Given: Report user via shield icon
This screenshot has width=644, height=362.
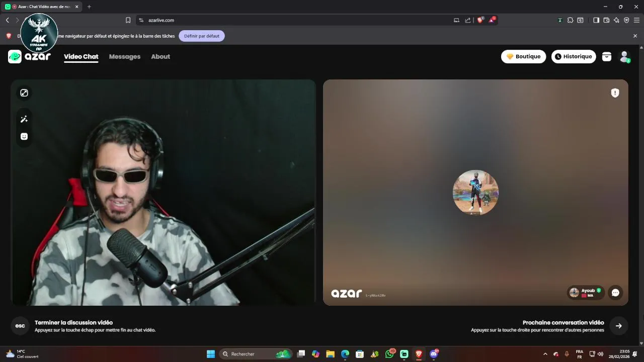Looking at the screenshot, I should (x=615, y=93).
